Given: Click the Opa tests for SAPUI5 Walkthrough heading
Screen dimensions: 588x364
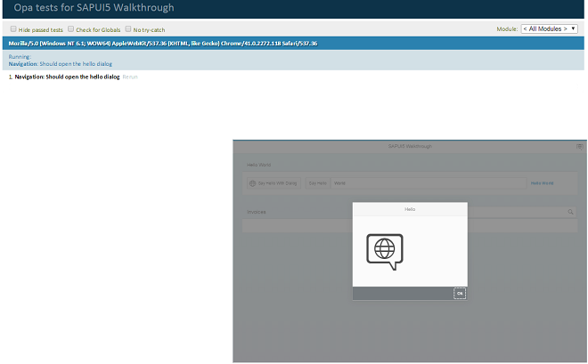Looking at the screenshot, I should (x=94, y=8).
